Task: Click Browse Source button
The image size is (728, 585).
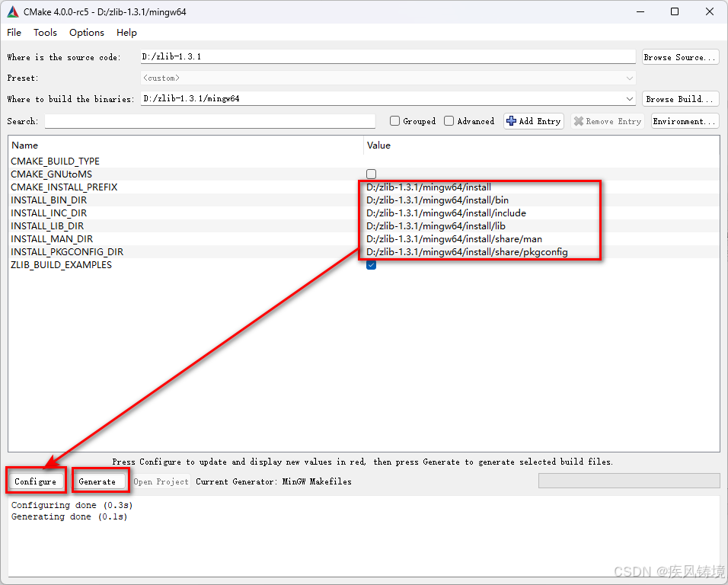Action: click(681, 57)
